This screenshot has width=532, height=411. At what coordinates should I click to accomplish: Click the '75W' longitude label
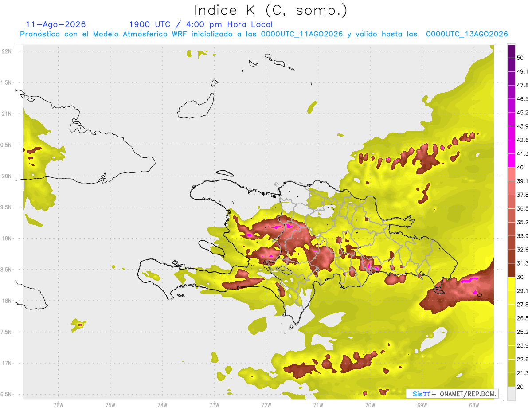click(110, 405)
